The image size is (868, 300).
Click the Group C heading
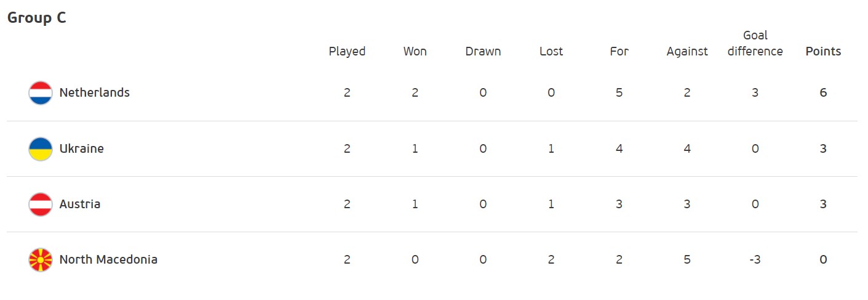coord(36,18)
